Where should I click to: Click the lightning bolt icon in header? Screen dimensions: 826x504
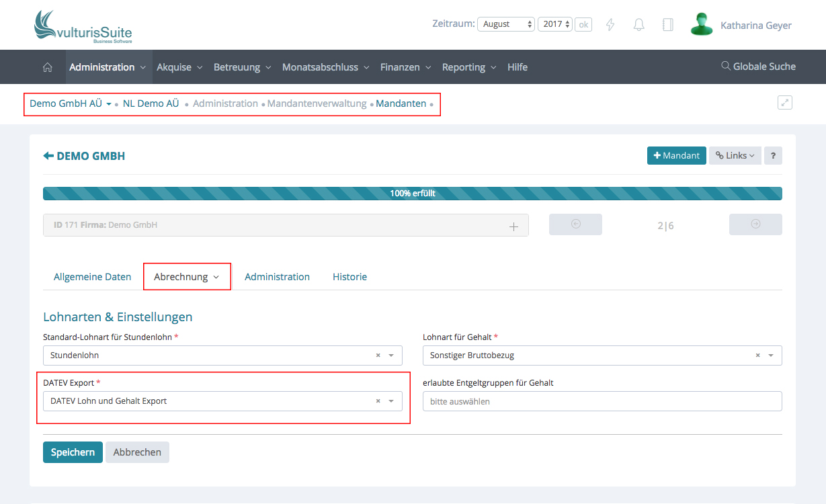[610, 25]
